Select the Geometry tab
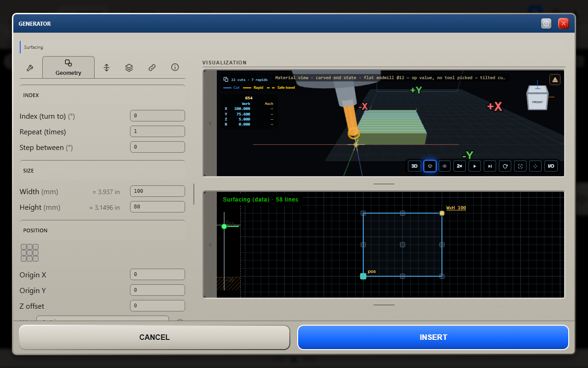Screen dimensions: 588x368 (x=68, y=67)
